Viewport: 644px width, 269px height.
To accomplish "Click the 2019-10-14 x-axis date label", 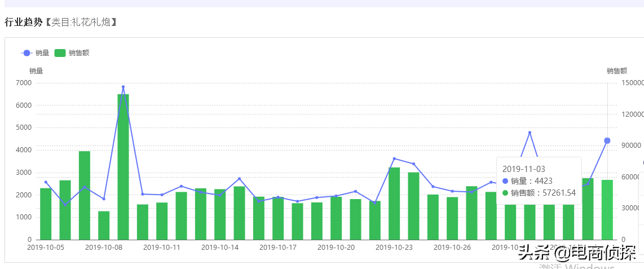I will 220,248.
